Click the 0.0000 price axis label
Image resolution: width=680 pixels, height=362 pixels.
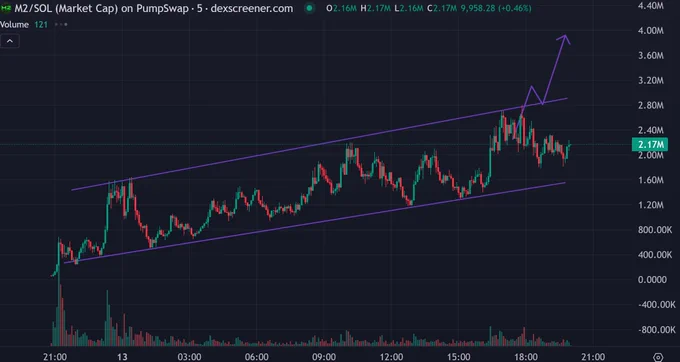tap(652, 280)
